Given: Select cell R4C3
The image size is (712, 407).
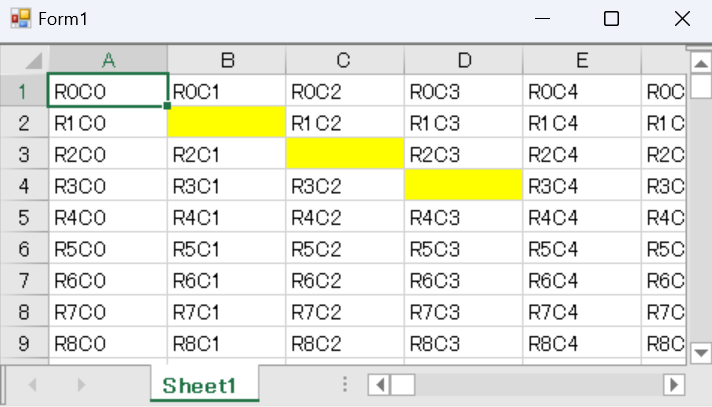Looking at the screenshot, I should click(464, 217).
